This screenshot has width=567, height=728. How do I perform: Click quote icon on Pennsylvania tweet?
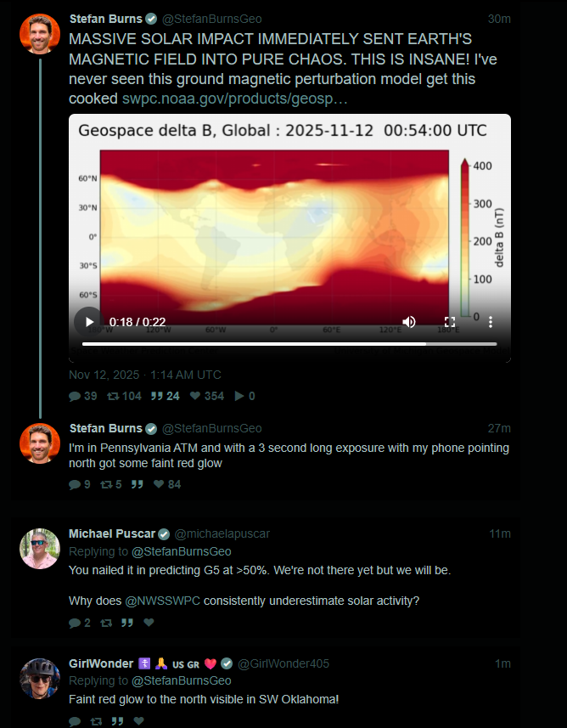pyautogui.click(x=137, y=485)
